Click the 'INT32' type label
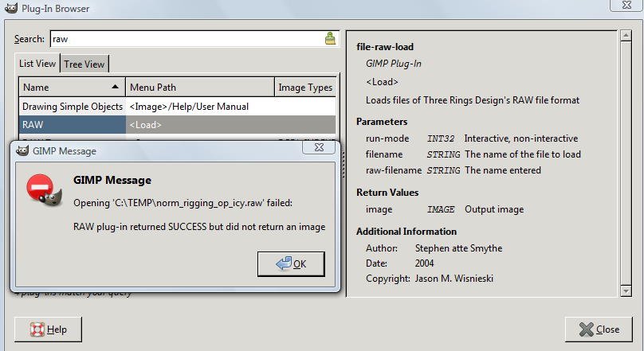This screenshot has height=351, width=644. pos(440,138)
